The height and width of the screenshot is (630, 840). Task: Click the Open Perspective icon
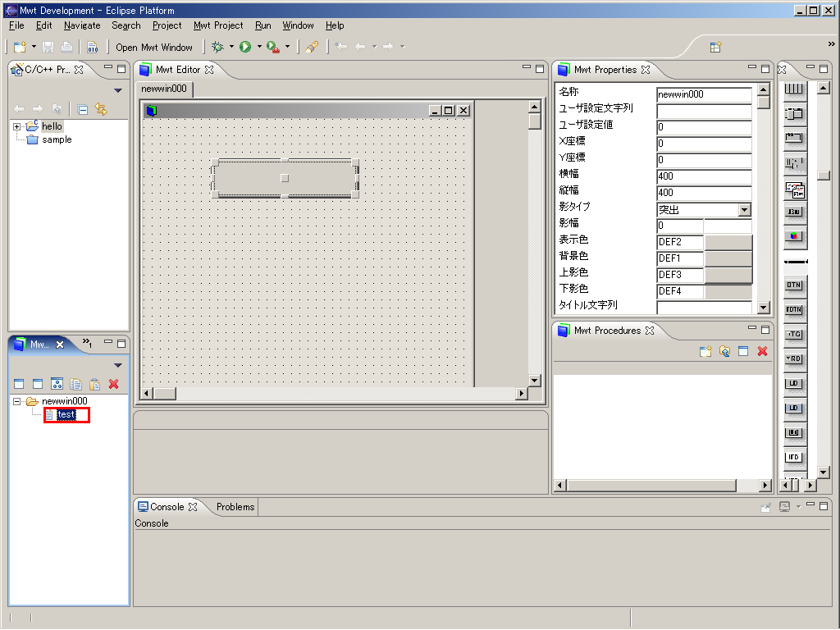(x=715, y=47)
